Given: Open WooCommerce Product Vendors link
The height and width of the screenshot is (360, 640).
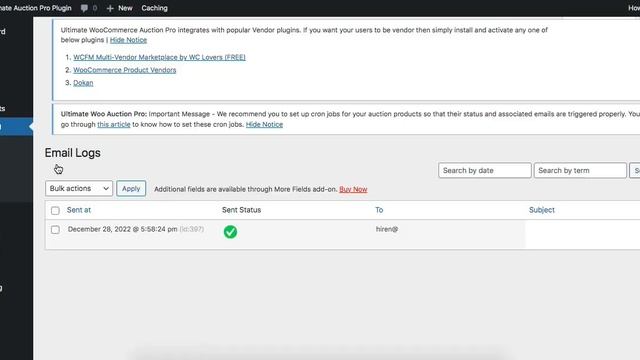Looking at the screenshot, I should pos(124,70).
